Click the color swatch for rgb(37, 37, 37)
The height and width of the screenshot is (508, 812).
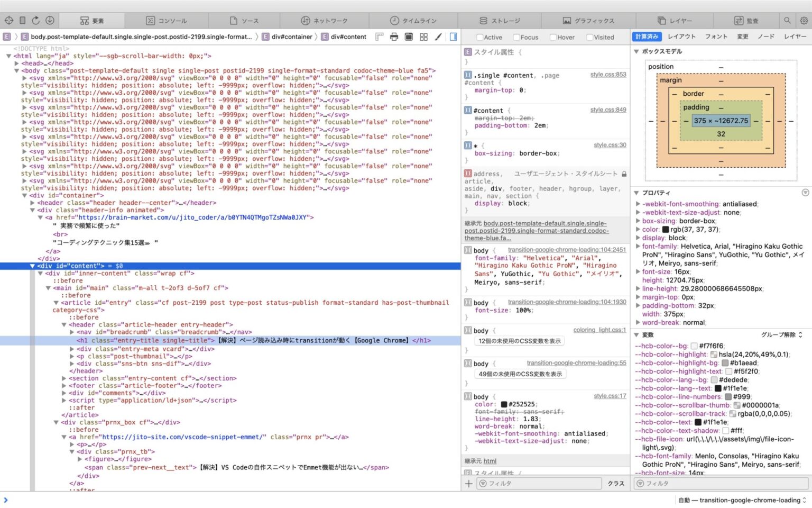(666, 230)
